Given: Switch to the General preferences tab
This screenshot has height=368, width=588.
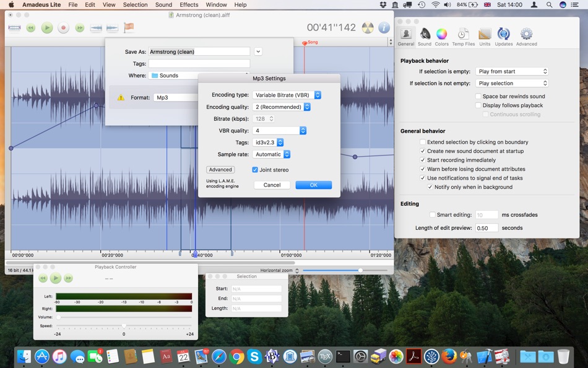Looking at the screenshot, I should pos(406,34).
